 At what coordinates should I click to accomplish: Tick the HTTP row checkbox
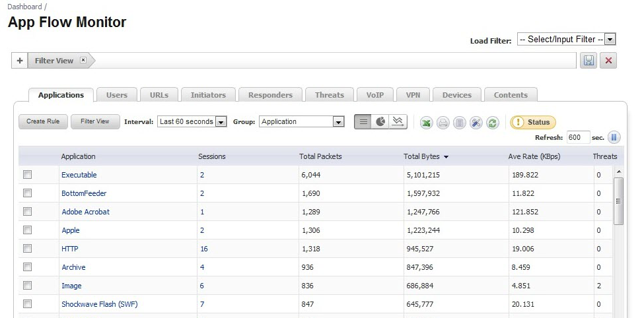pos(28,248)
